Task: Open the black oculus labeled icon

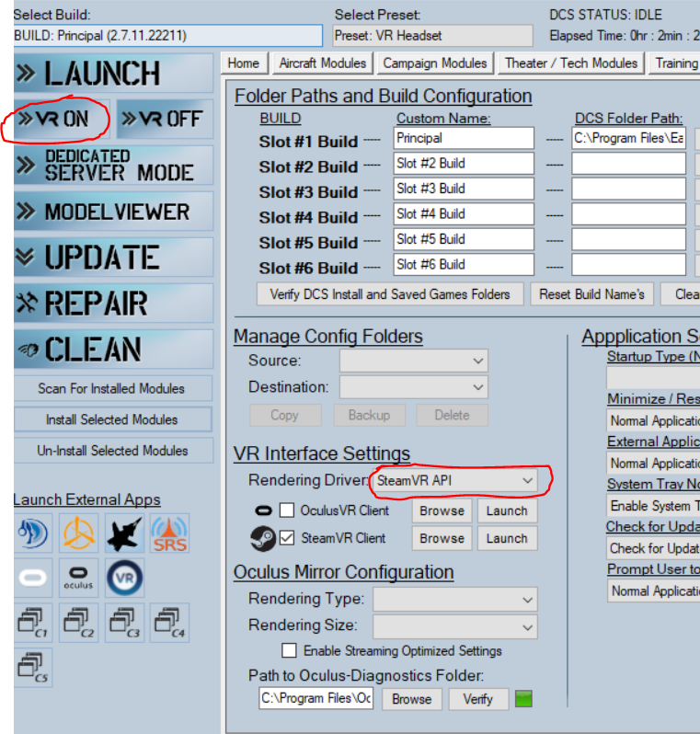Action: tap(79, 578)
